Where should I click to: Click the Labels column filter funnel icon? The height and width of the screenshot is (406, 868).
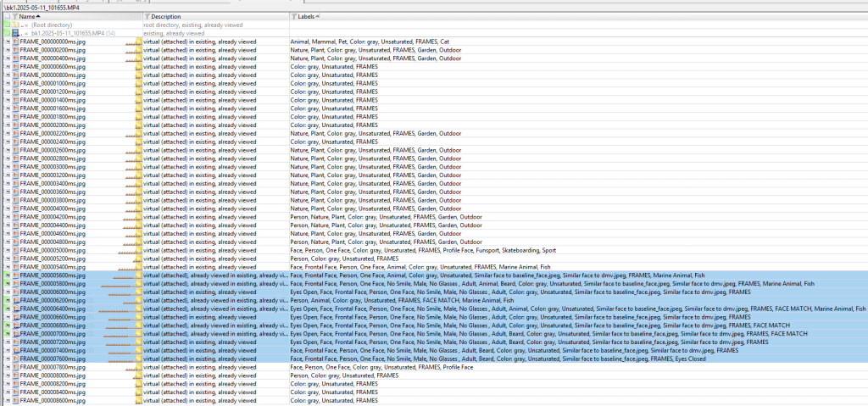click(x=294, y=17)
